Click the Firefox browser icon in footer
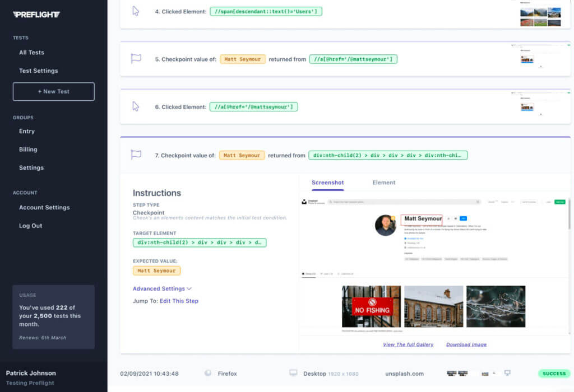The height and width of the screenshot is (392, 574). tap(208, 374)
